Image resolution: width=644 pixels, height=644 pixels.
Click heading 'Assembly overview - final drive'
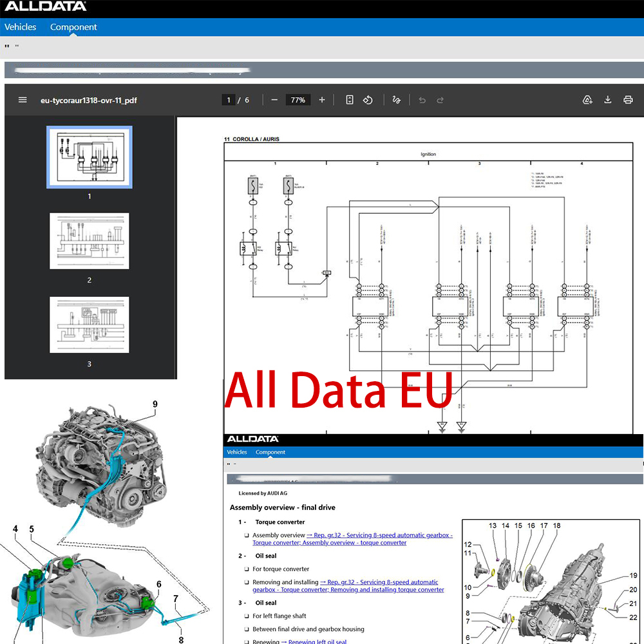tap(282, 507)
